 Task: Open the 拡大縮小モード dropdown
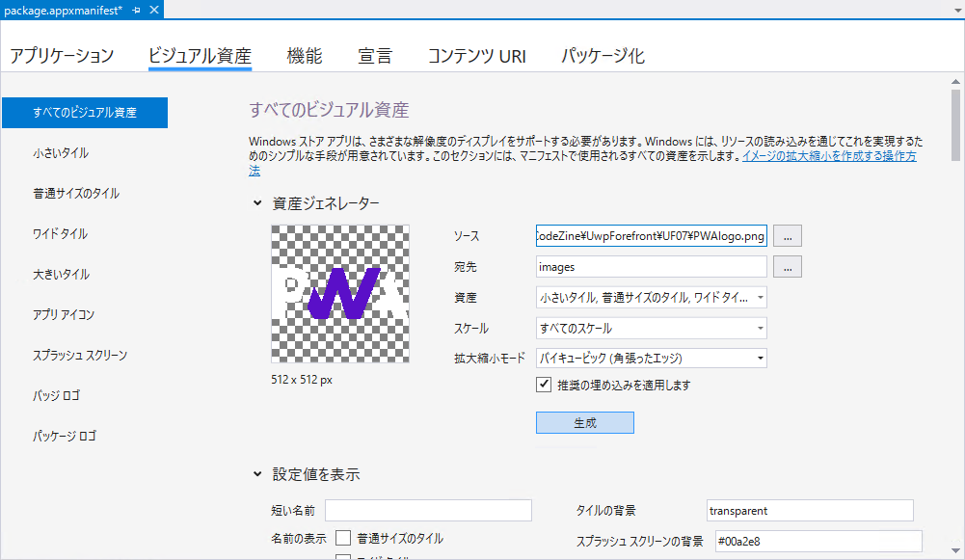[651, 359]
